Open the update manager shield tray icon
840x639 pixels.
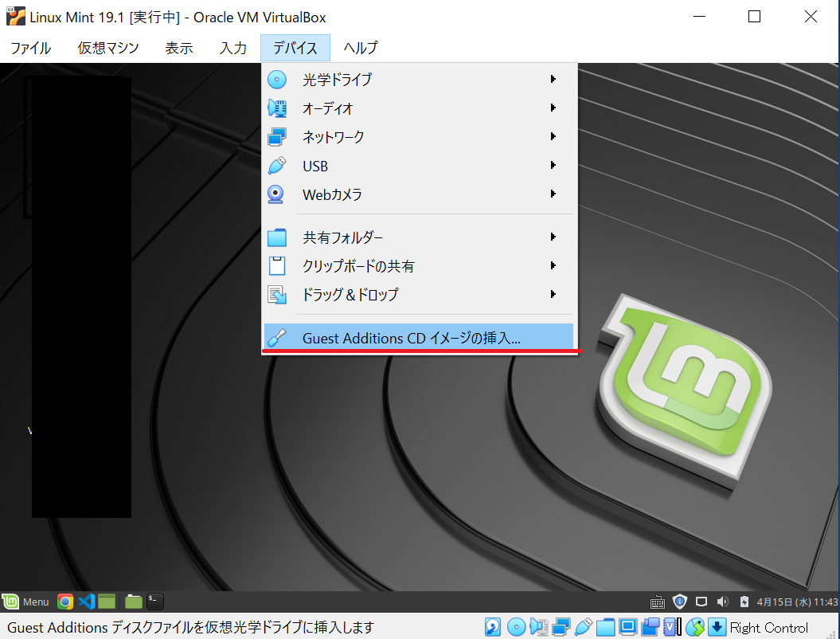(680, 602)
